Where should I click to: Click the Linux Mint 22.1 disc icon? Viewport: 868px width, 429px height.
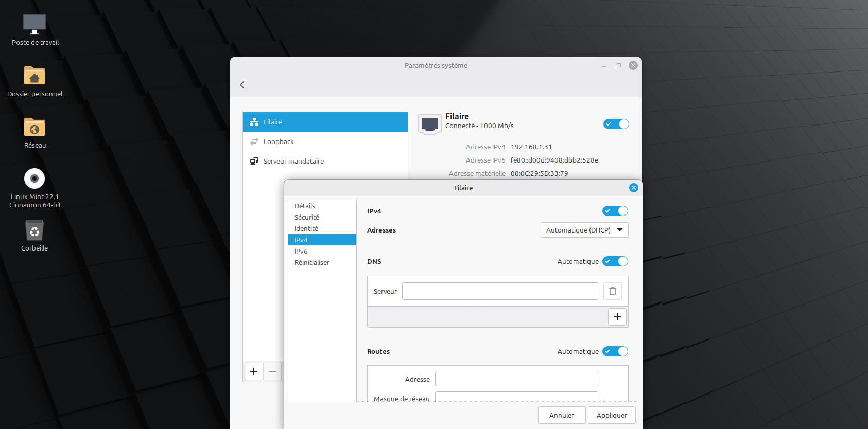click(34, 179)
